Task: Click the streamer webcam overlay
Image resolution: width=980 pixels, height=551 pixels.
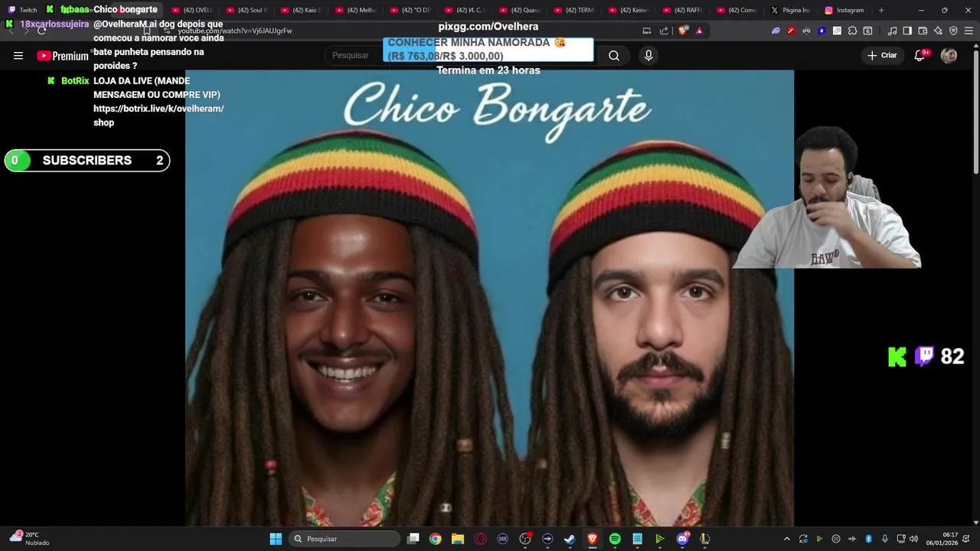Action: [827, 198]
